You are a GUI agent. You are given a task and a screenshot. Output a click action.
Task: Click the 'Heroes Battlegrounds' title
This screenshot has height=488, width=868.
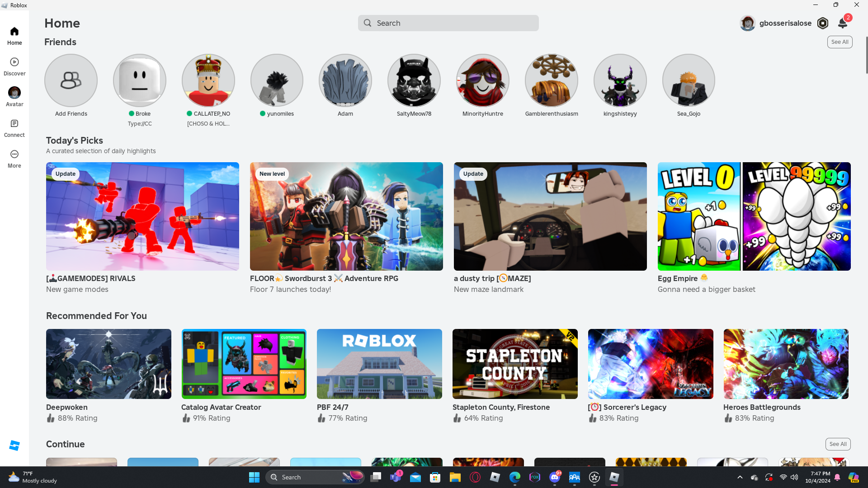(x=762, y=407)
